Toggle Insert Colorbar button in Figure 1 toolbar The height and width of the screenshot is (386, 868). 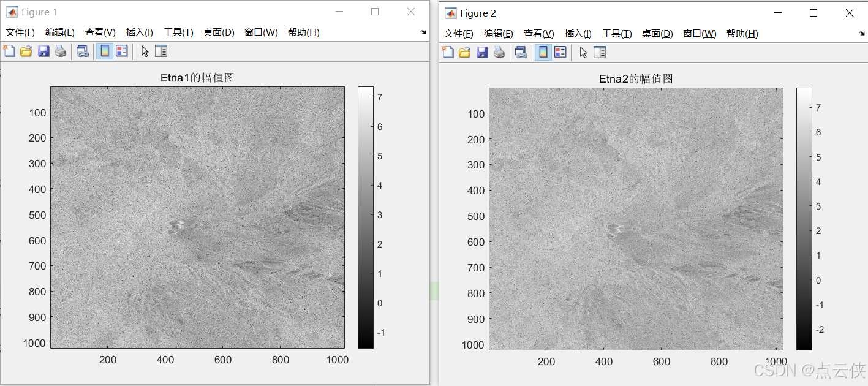(x=105, y=51)
